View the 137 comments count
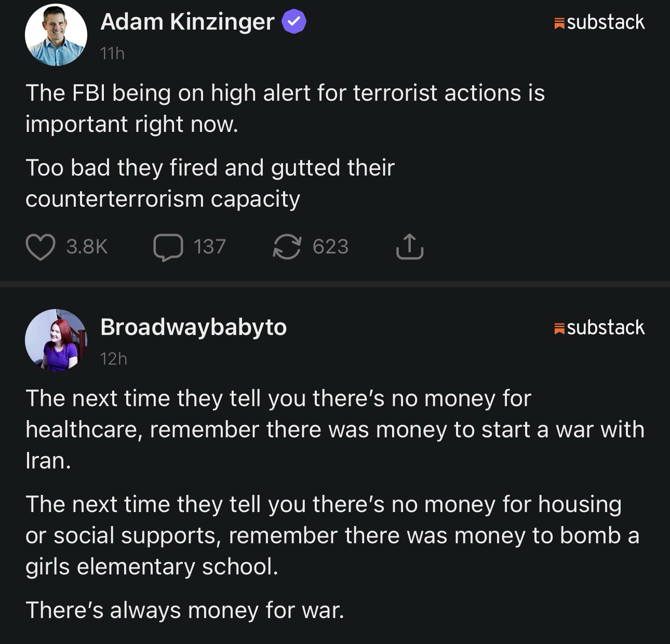The height and width of the screenshot is (644, 670). 209,247
